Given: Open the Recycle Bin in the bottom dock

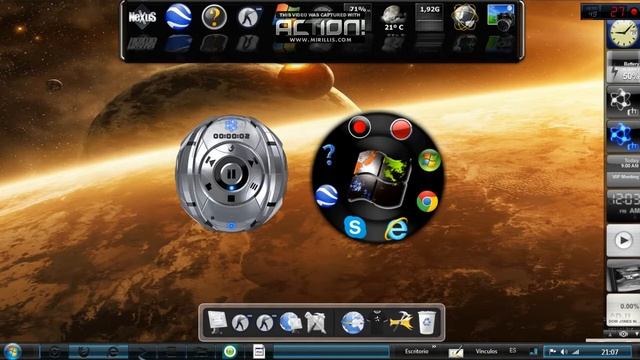Looking at the screenshot, I should [x=427, y=322].
